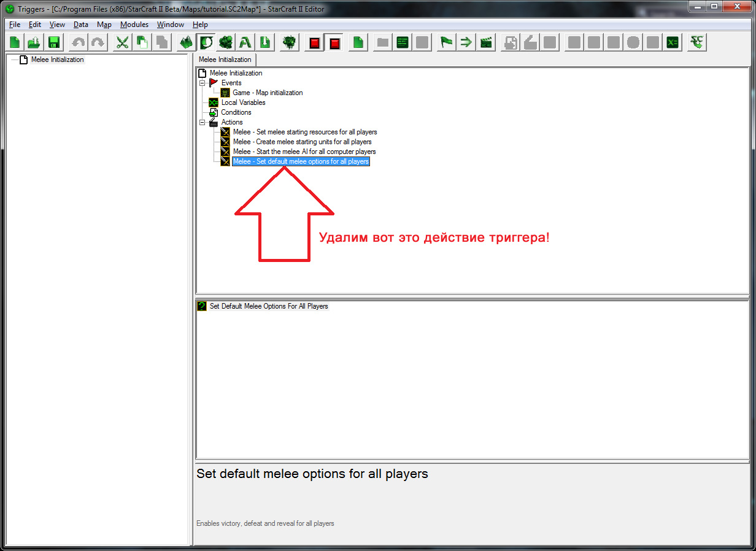Save the map with the floppy icon
The width and height of the screenshot is (756, 551).
click(54, 42)
